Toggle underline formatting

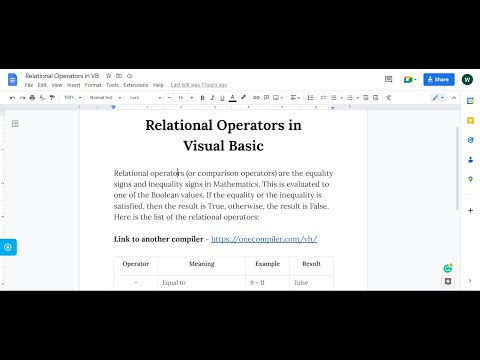pos(222,98)
